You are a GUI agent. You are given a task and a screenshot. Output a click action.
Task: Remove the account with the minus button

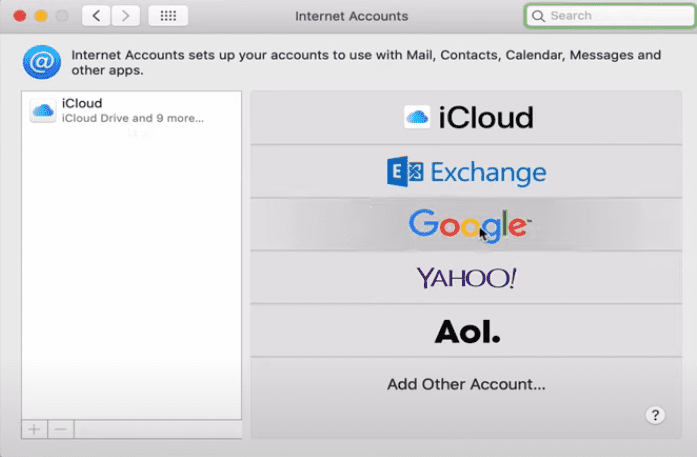point(60,429)
